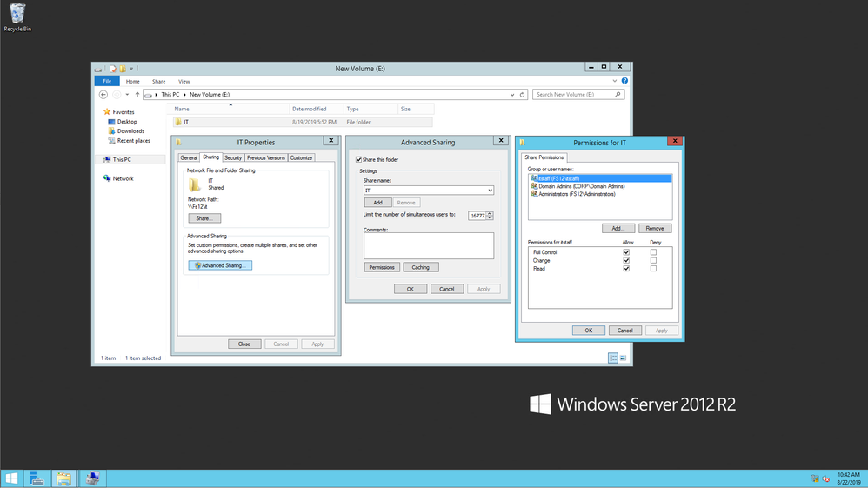This screenshot has width=868, height=488.
Task: Switch to General tab in IT Properties
Action: [189, 157]
